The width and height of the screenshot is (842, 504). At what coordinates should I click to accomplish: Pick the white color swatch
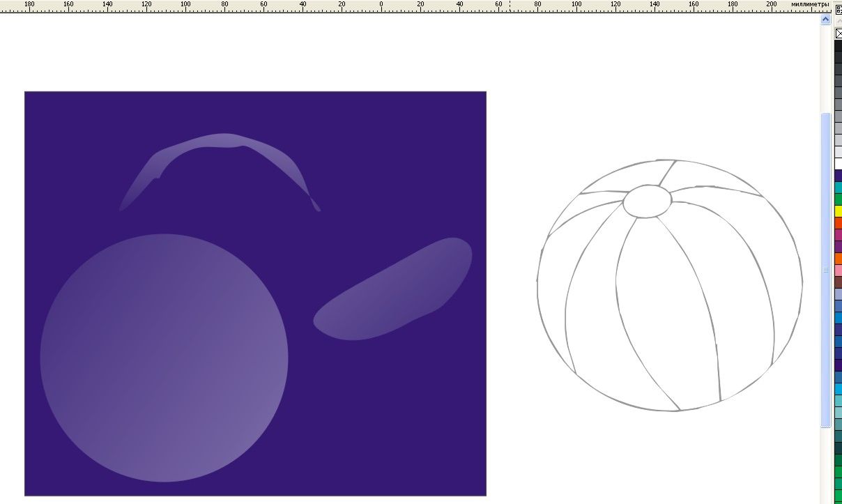(x=839, y=163)
